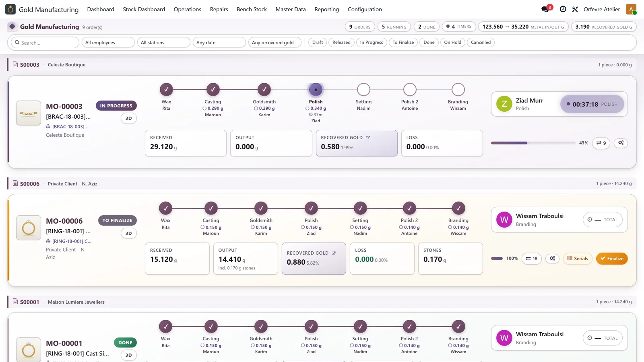This screenshot has height=362, width=644.
Task: Click the Polish 2 pending step circle in MO-00003
Action: coord(410,90)
